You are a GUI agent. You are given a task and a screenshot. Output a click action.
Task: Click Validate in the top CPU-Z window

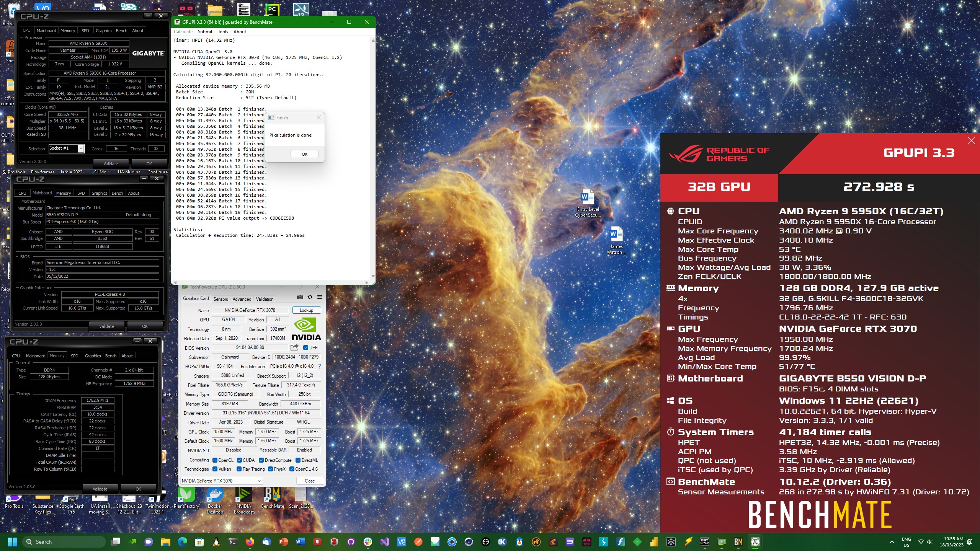coord(111,164)
